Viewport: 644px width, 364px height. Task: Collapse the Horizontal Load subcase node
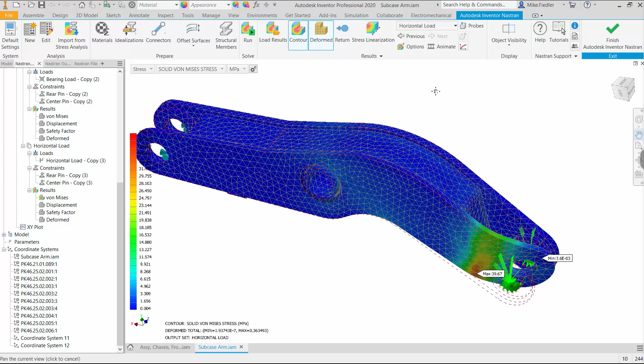(23, 146)
